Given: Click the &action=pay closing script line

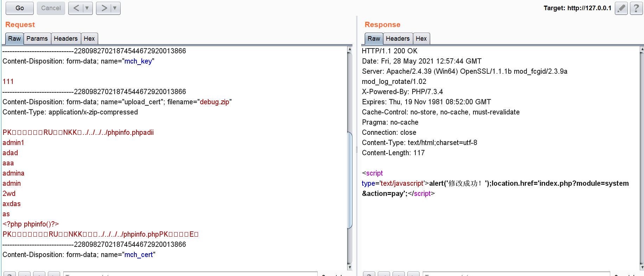Looking at the screenshot, I should (398, 193).
